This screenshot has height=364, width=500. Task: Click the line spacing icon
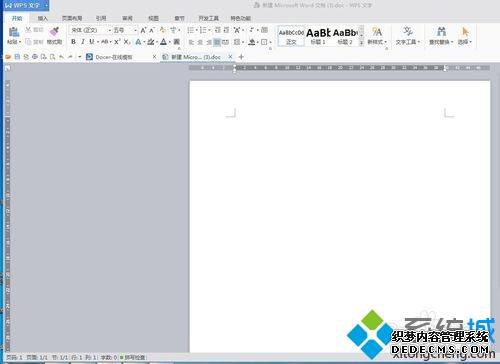point(237,42)
